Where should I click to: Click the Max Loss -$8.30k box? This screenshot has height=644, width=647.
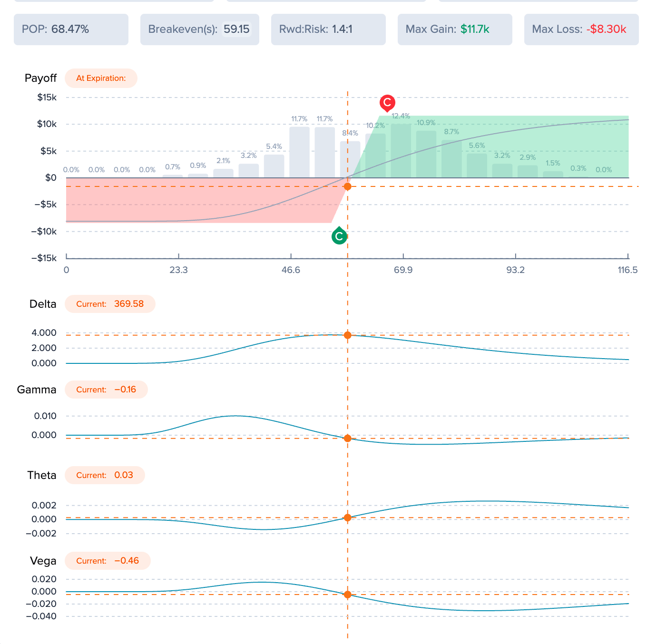(581, 29)
